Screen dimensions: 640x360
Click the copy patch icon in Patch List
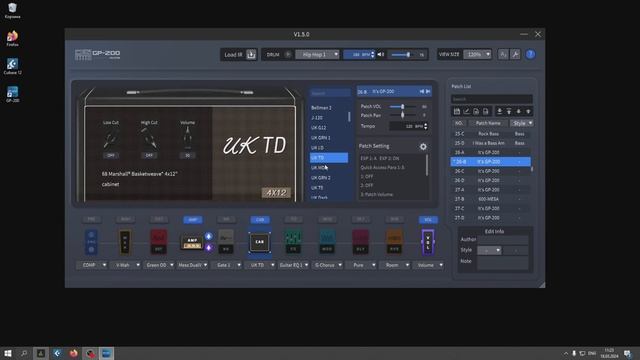point(476,111)
